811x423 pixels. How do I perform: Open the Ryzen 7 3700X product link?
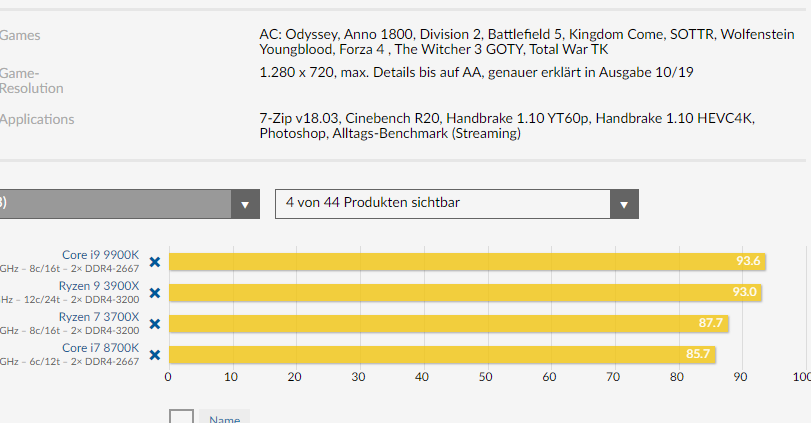coord(99,317)
